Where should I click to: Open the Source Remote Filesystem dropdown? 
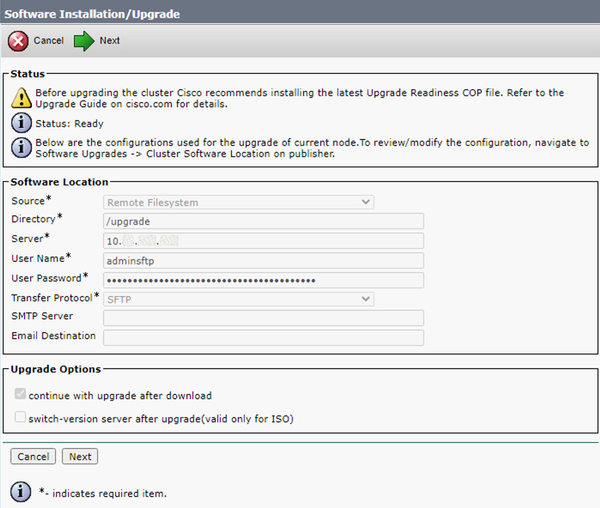click(x=238, y=202)
